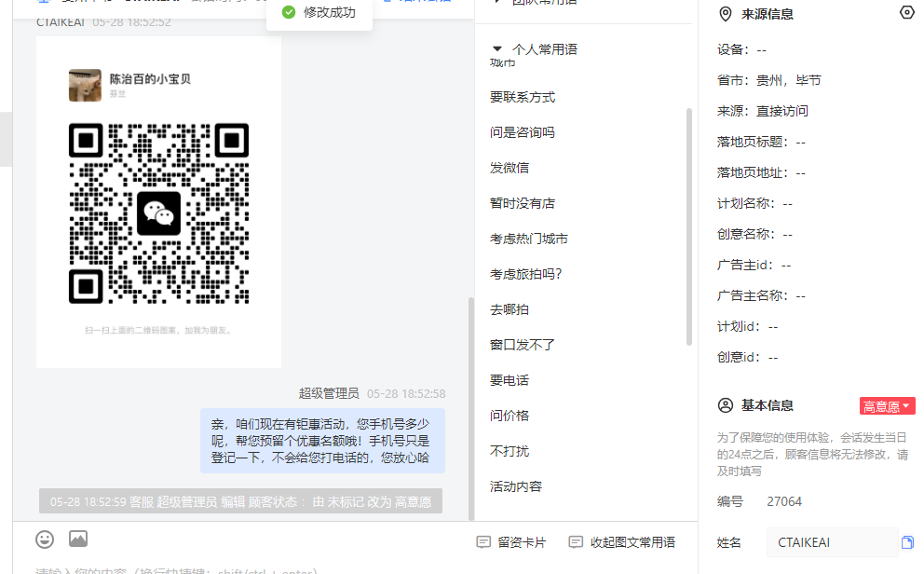This screenshot has height=574, width=924.
Task: Select the 发微信 quick phrase
Action: pos(510,168)
